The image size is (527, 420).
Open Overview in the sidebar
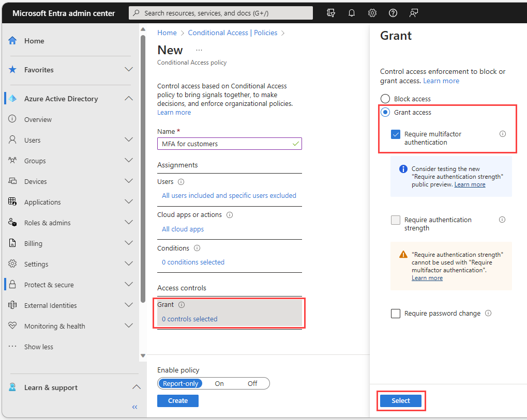click(x=38, y=119)
